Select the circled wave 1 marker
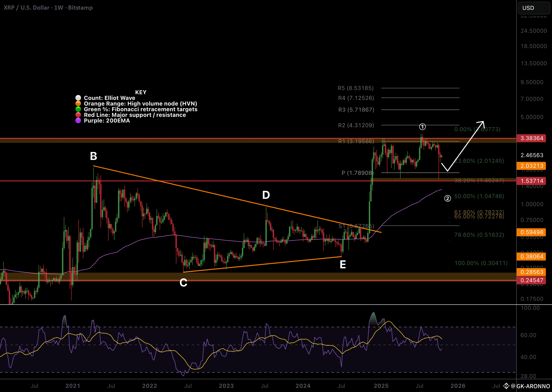Viewport: 552px width, 392px height. point(422,127)
